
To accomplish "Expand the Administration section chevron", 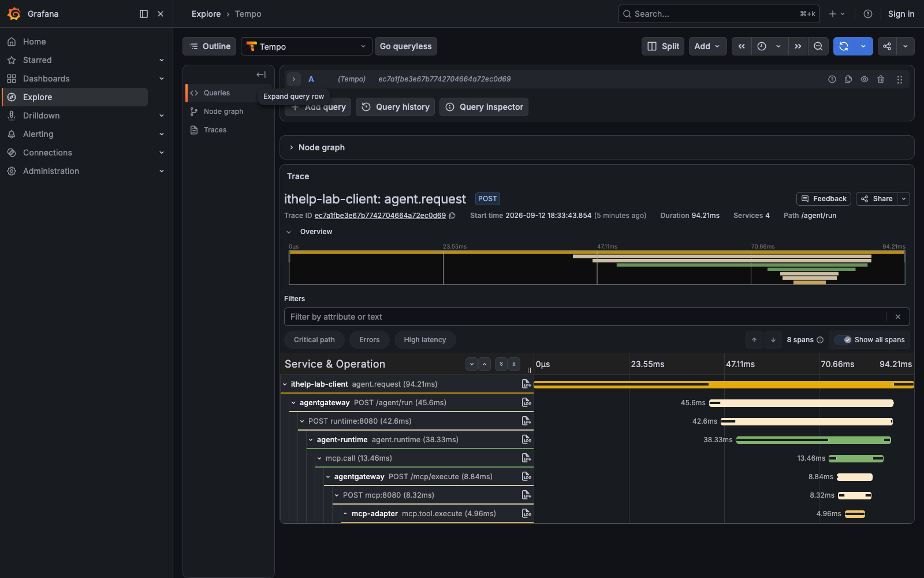I will (162, 171).
